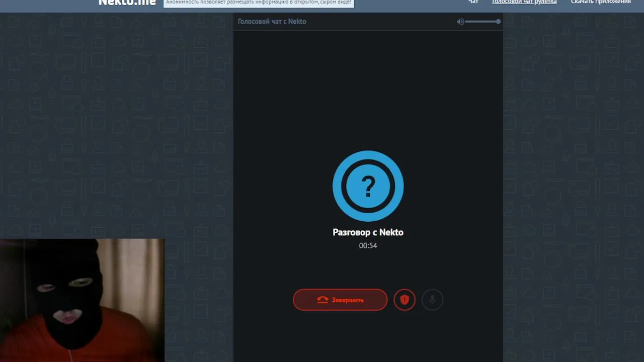The image size is (644, 362).
Task: Adjust the volume slider
Action: 482,22
